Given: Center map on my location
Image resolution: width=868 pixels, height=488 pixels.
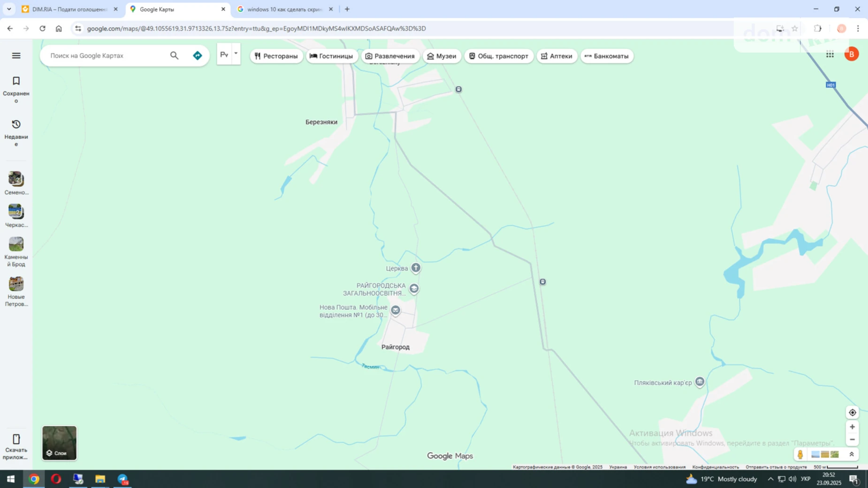Looking at the screenshot, I should point(852,412).
